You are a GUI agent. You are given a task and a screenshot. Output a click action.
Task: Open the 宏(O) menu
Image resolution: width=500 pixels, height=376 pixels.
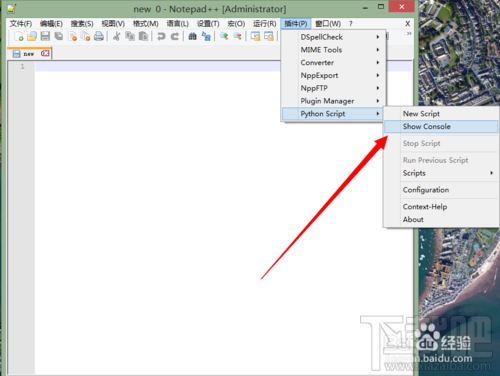[236, 24]
